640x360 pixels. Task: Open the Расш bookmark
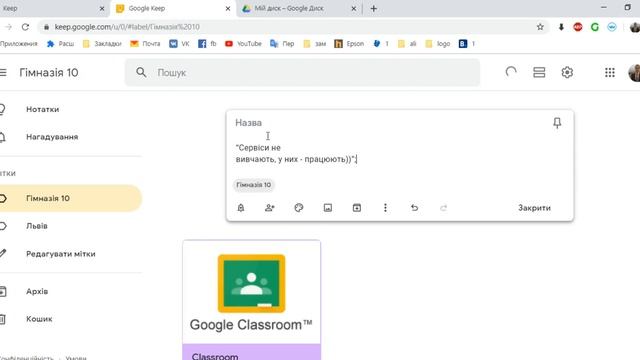(60, 44)
